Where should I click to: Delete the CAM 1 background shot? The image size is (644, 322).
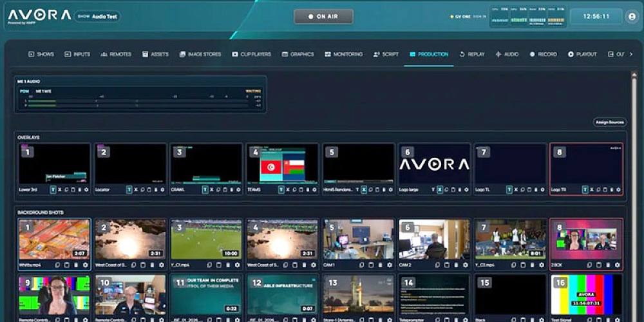tap(381, 265)
